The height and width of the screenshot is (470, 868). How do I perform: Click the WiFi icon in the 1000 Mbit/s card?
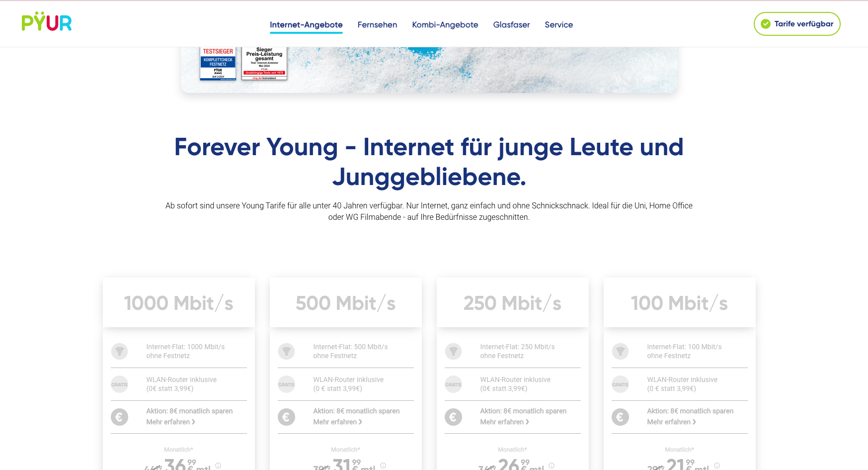119,351
